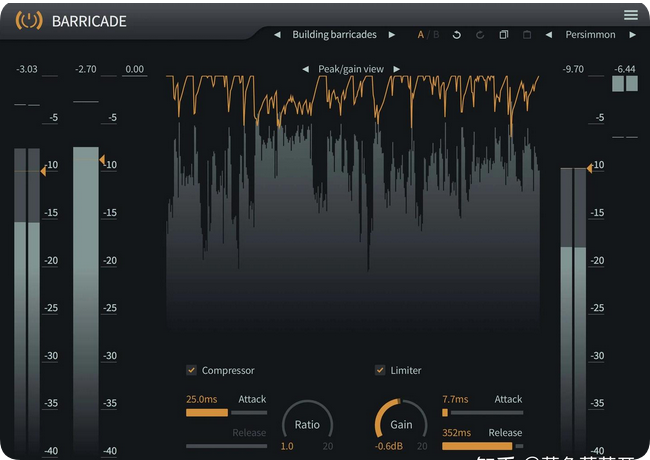This screenshot has width=650, height=460.
Task: Toggle the Barricade power bypass icon
Action: [x=29, y=20]
